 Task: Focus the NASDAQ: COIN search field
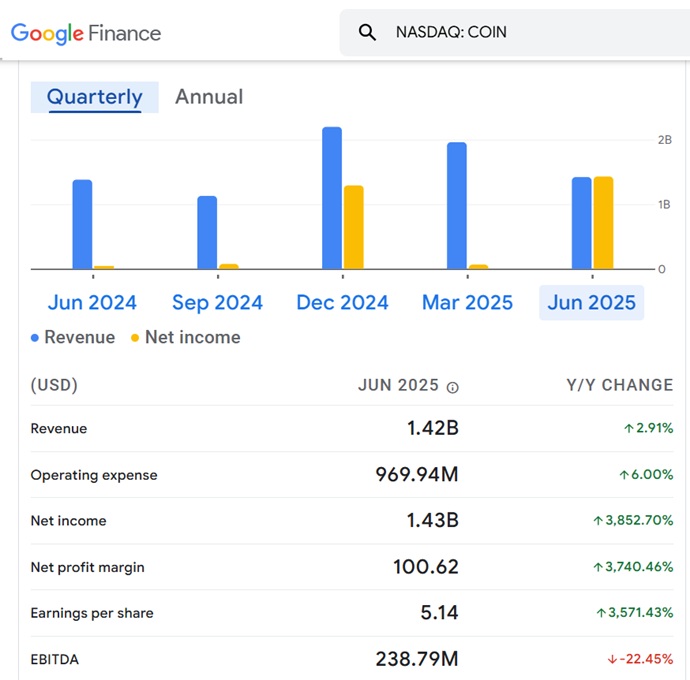click(514, 32)
